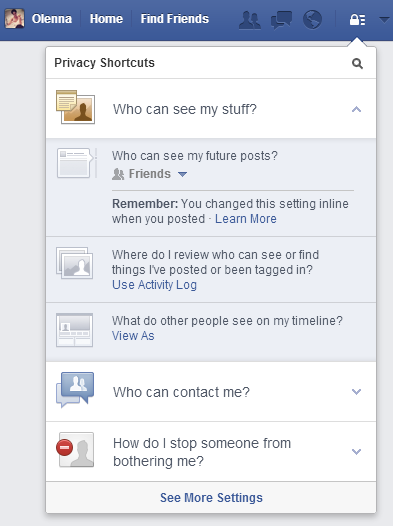The width and height of the screenshot is (393, 526).
Task: Click 'Who can see my future posts?' text
Action: [x=195, y=156]
